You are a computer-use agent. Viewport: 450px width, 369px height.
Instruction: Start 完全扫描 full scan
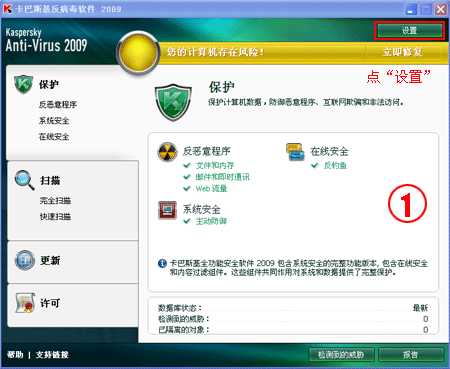click(x=55, y=201)
